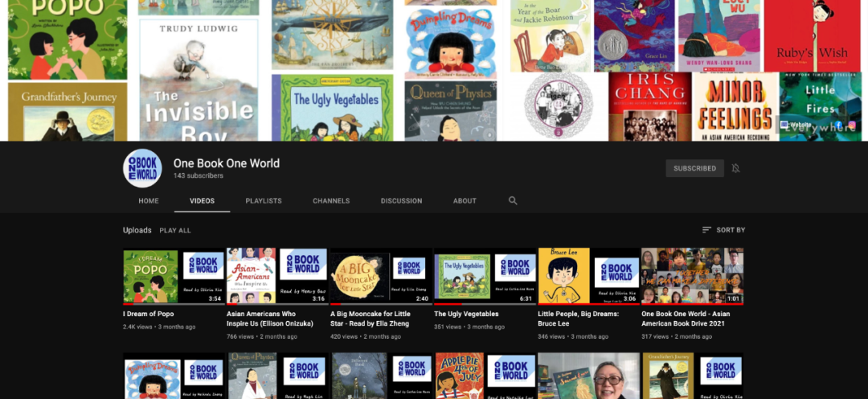Click the '317 views • 2 months ago' text
The image size is (868, 399).
point(677,336)
